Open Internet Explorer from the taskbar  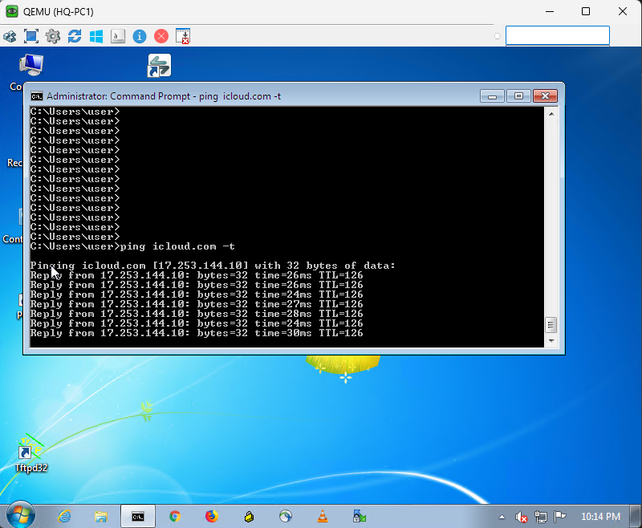pyautogui.click(x=65, y=516)
